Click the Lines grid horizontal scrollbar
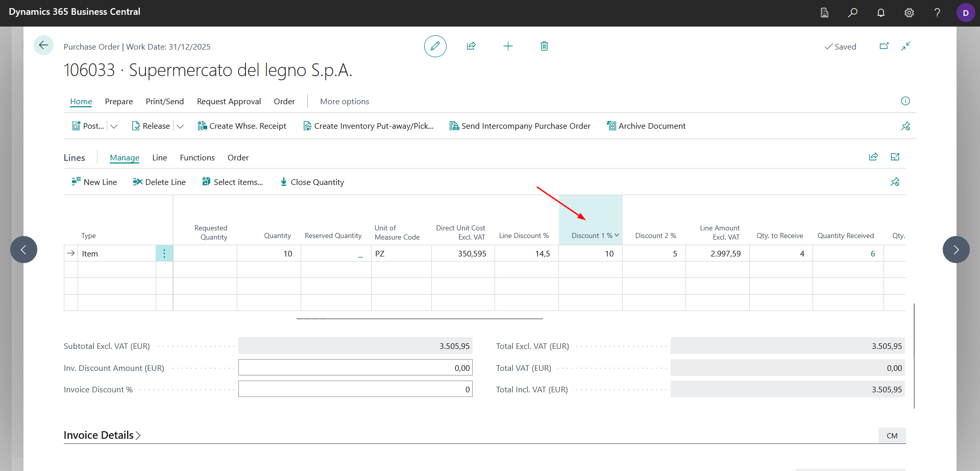Viewport: 980px width, 471px height. pyautogui.click(x=420, y=319)
